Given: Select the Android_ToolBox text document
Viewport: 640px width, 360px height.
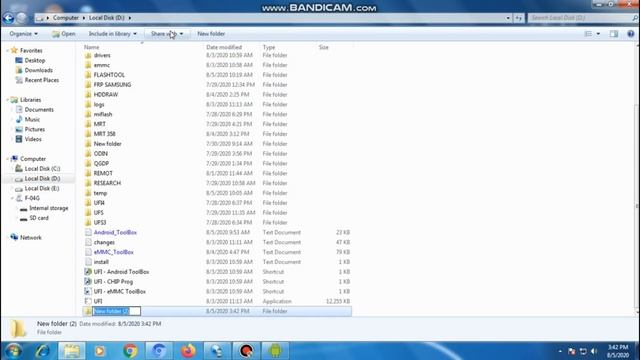Looking at the screenshot, I should (115, 233).
